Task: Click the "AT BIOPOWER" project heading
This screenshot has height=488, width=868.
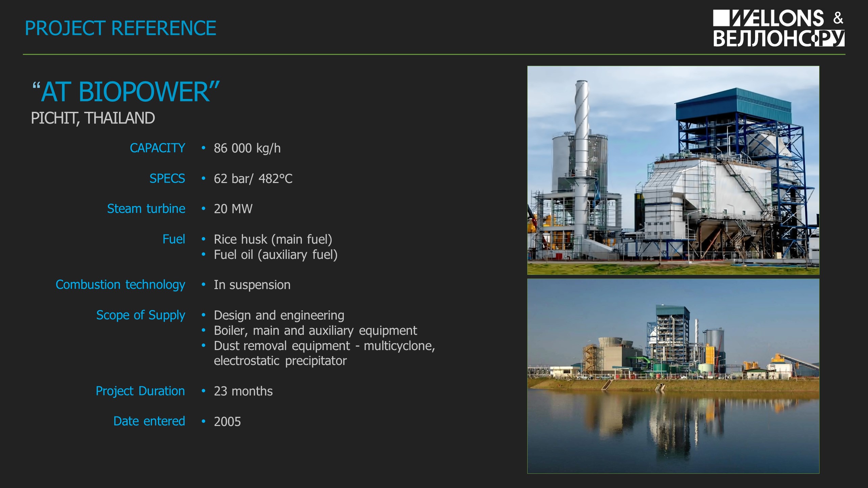Action: [x=126, y=91]
